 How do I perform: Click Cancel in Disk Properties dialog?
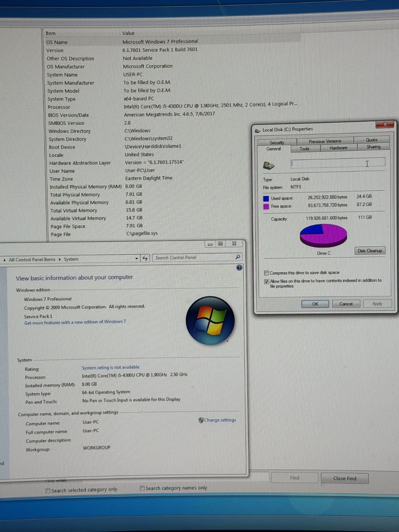coord(346,304)
